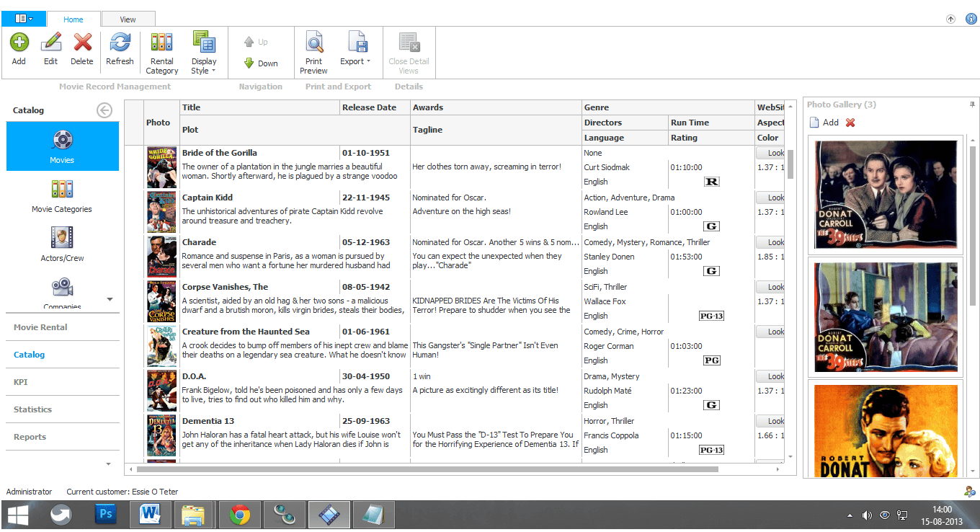Switch to the View ribbon tab

click(128, 19)
